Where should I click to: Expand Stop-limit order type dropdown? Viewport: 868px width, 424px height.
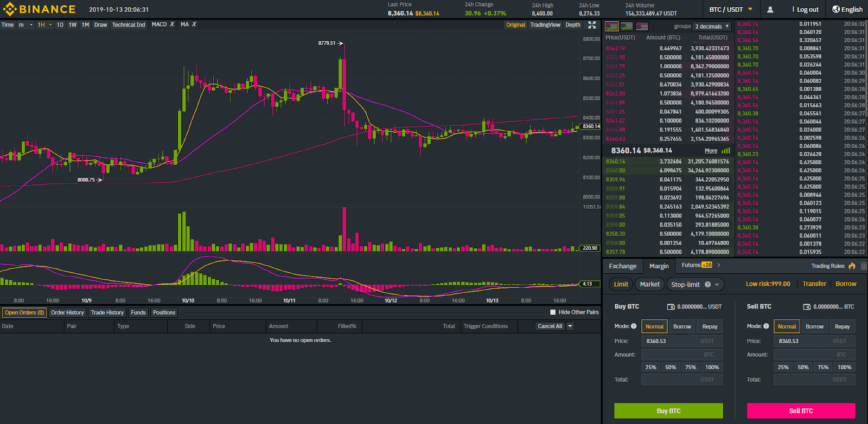[x=717, y=285]
